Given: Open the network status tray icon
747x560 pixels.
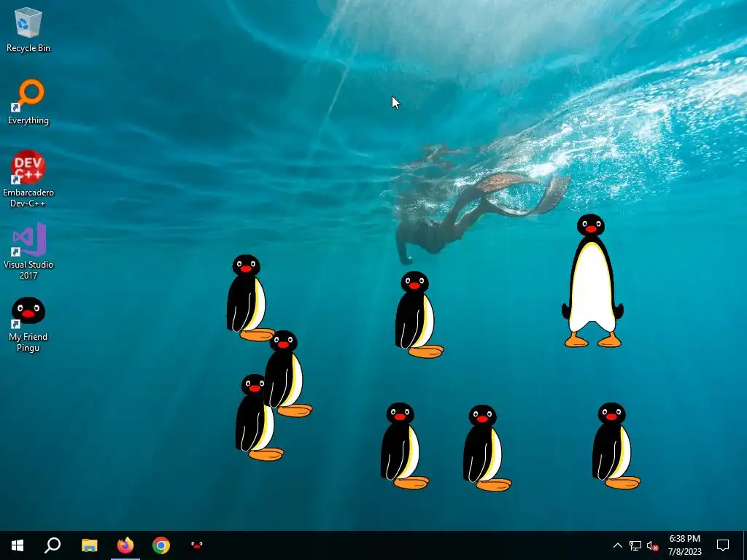Looking at the screenshot, I should pos(635,545).
